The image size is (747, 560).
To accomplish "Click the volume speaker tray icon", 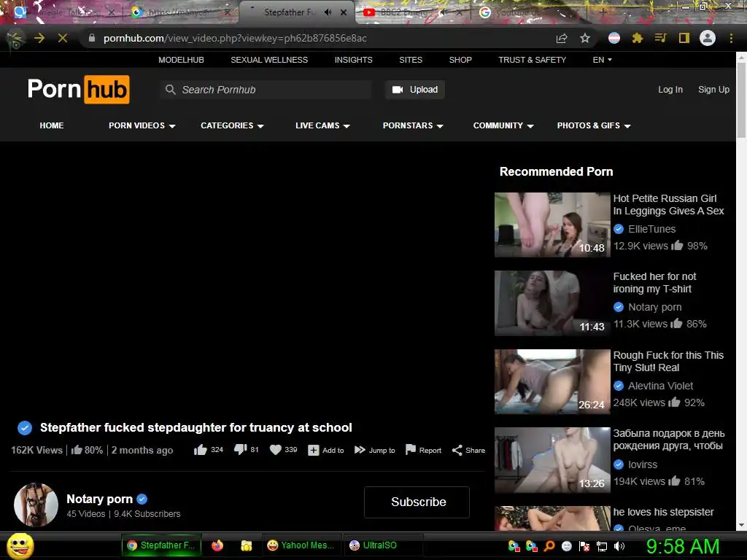I will tap(619, 546).
